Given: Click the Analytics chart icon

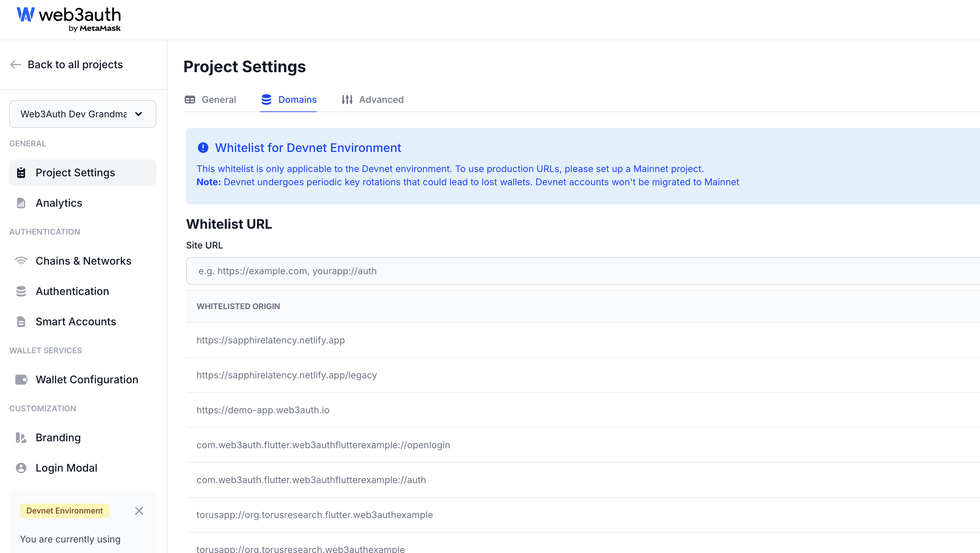Looking at the screenshot, I should [21, 203].
